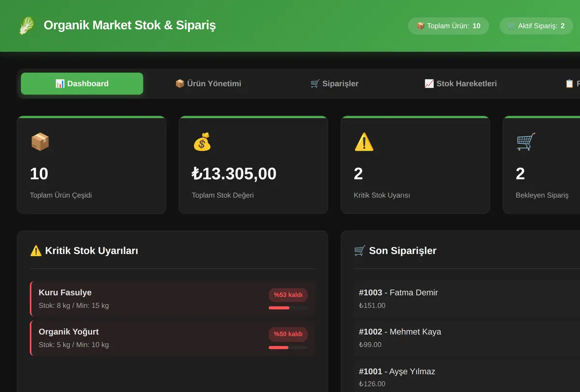Click the ₺126.00 order amount

pos(372,384)
